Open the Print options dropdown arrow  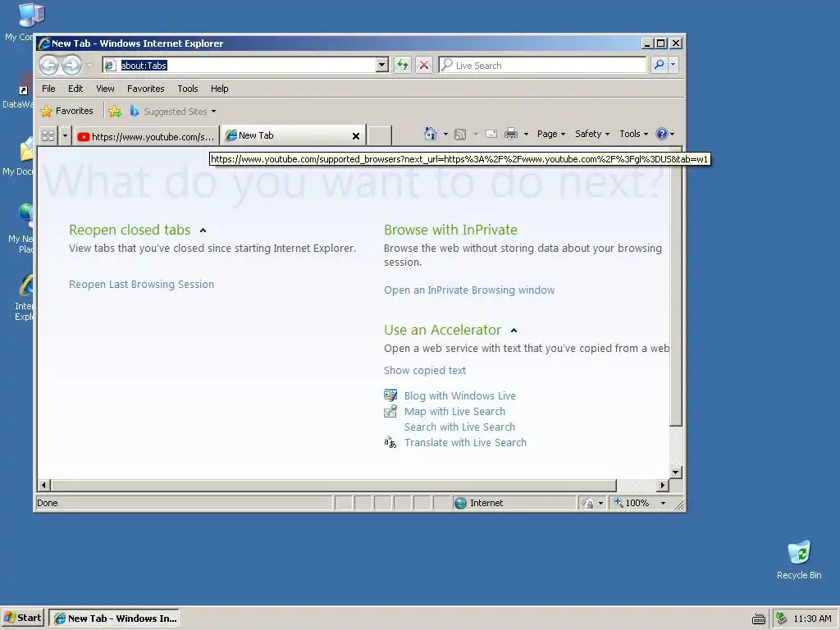(526, 134)
